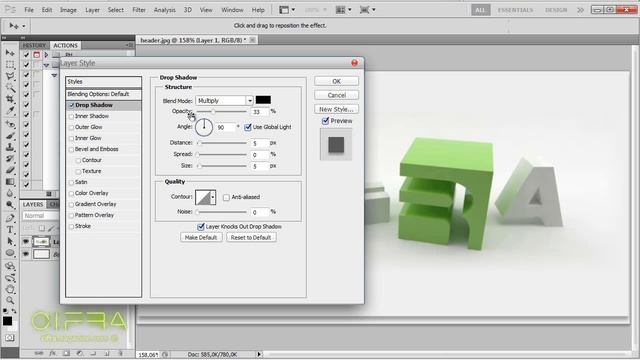Select the Blur tool
Viewport: 640px width, 360px height.
click(10, 193)
